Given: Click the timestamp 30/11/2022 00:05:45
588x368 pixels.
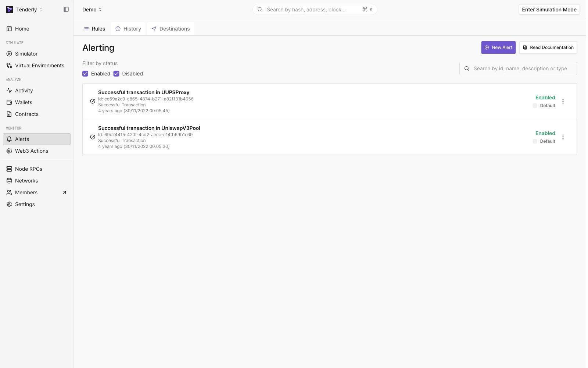Looking at the screenshot, I should pyautogui.click(x=147, y=111).
